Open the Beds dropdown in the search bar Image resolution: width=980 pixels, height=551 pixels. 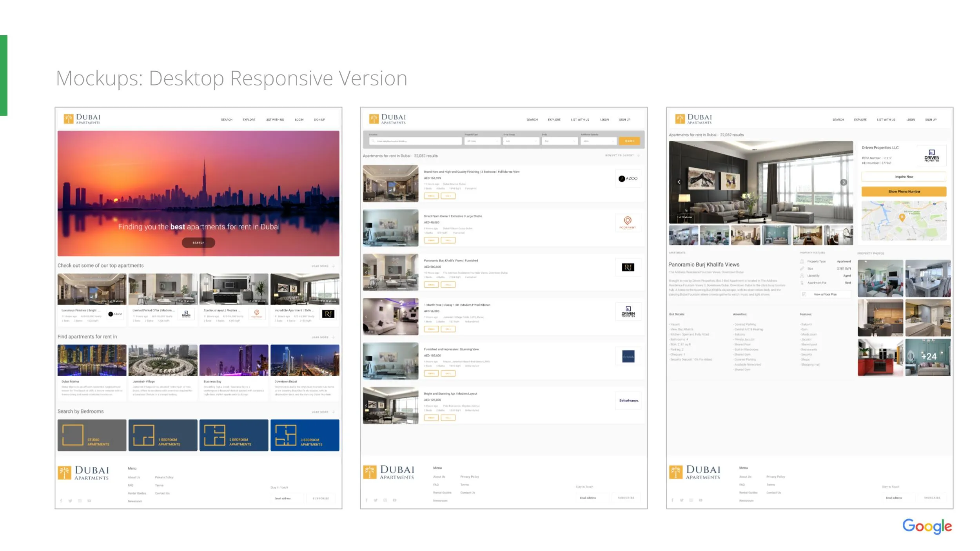point(559,141)
